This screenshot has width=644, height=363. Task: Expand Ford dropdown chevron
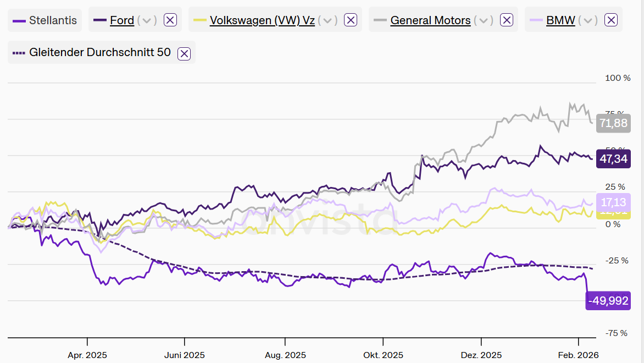click(x=147, y=20)
